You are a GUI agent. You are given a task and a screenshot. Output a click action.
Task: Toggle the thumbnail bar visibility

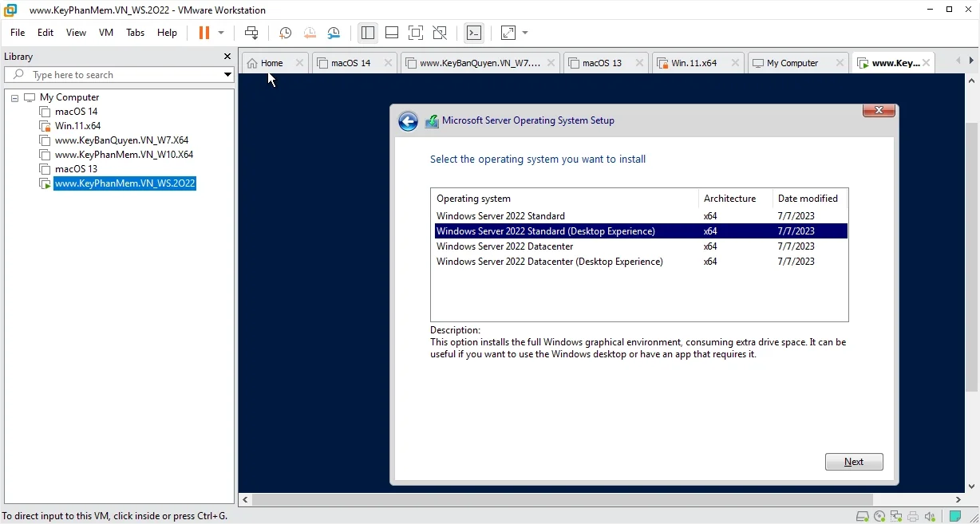[392, 33]
